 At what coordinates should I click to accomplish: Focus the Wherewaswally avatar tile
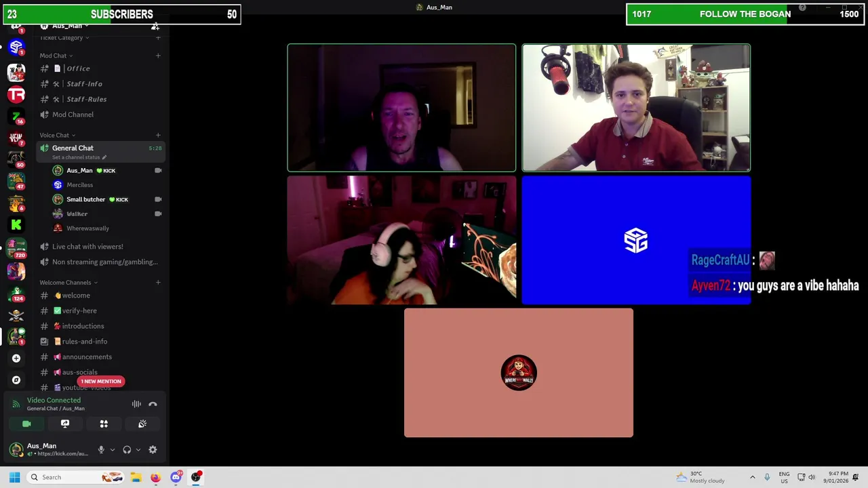(519, 373)
